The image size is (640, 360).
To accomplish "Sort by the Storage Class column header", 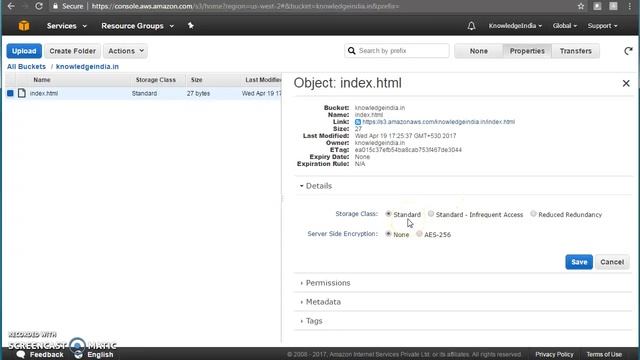I will tap(156, 80).
